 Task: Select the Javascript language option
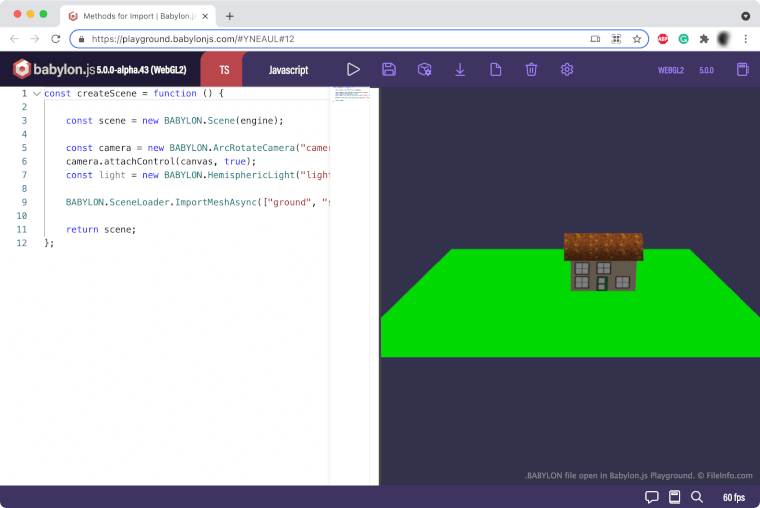point(289,70)
